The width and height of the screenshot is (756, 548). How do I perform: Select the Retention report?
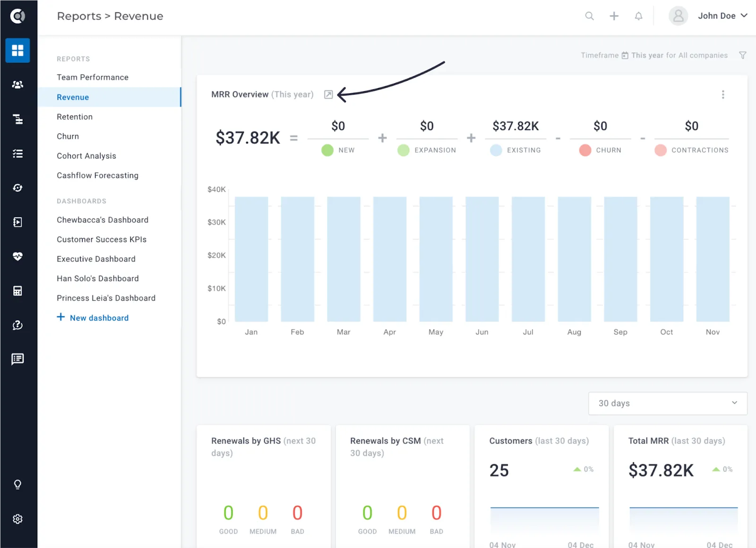pos(75,117)
